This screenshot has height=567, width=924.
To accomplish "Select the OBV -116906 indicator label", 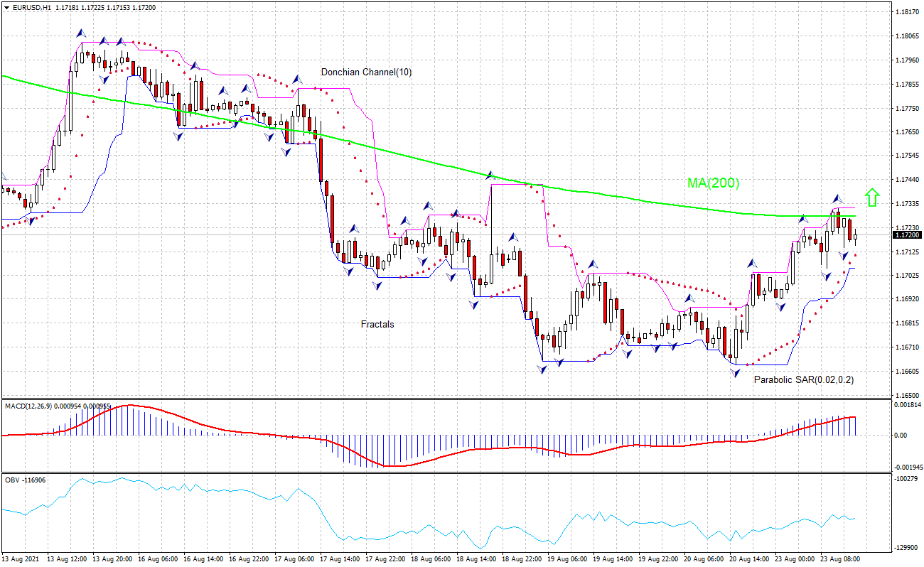I will (25, 480).
